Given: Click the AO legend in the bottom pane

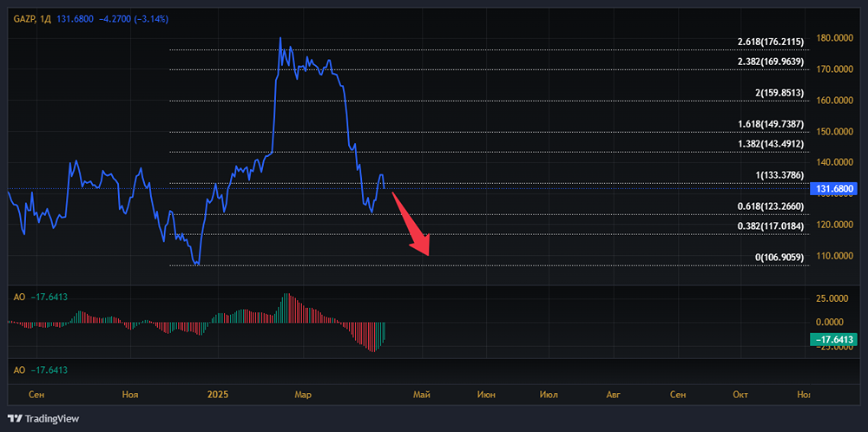Looking at the screenshot, I should coord(41,370).
